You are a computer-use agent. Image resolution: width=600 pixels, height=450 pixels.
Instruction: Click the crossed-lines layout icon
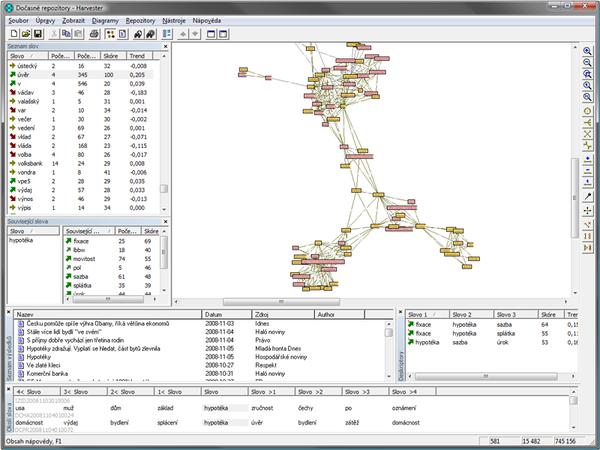587,134
